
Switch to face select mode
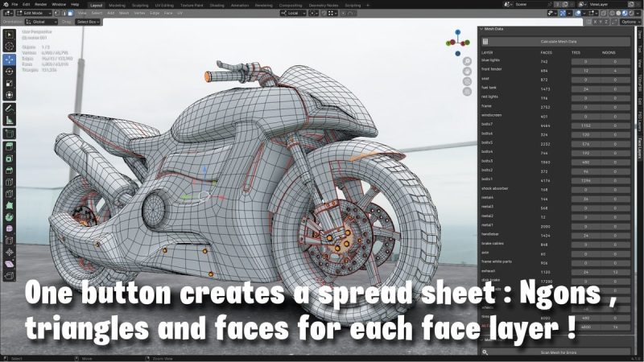pyautogui.click(x=69, y=14)
